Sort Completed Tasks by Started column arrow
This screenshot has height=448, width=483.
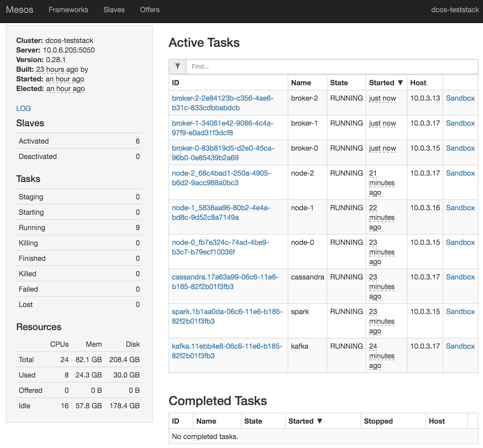coord(319,421)
